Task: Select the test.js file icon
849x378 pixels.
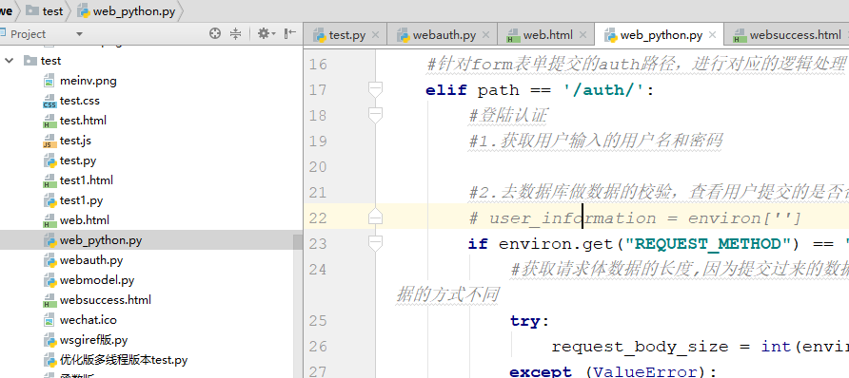Action: point(50,141)
